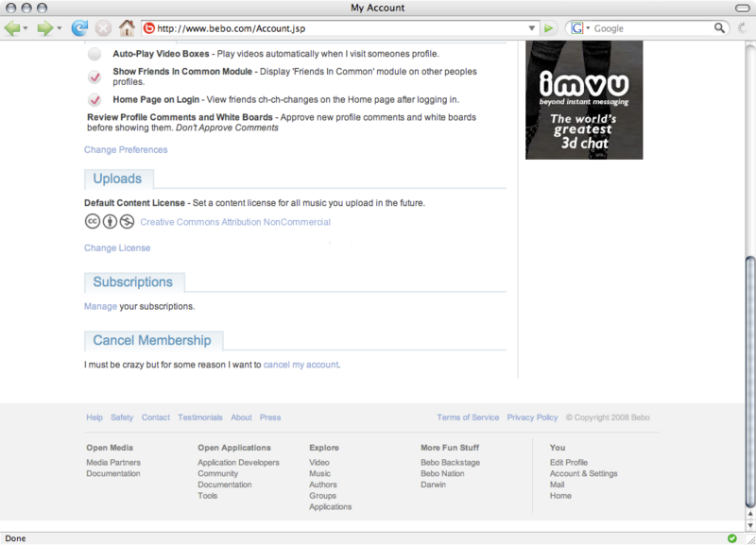Viewport: 756px width, 545px height.
Task: Click the Google search engine icon
Action: (x=576, y=28)
